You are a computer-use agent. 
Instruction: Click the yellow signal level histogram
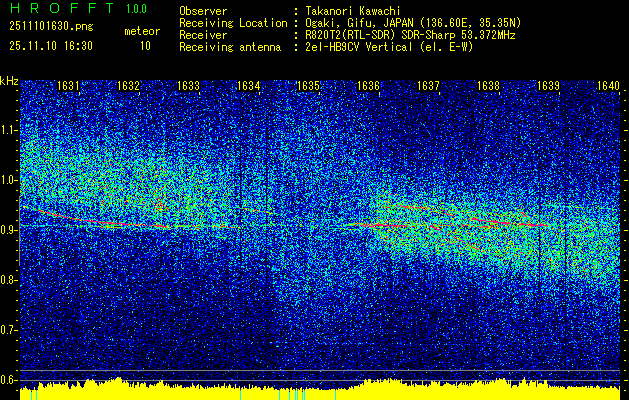click(x=320, y=391)
